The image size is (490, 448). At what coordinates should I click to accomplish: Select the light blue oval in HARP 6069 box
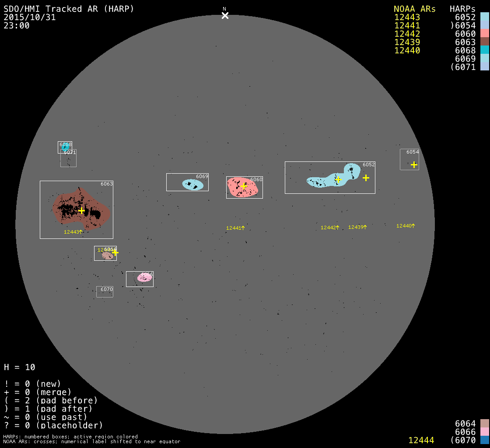pyautogui.click(x=193, y=185)
